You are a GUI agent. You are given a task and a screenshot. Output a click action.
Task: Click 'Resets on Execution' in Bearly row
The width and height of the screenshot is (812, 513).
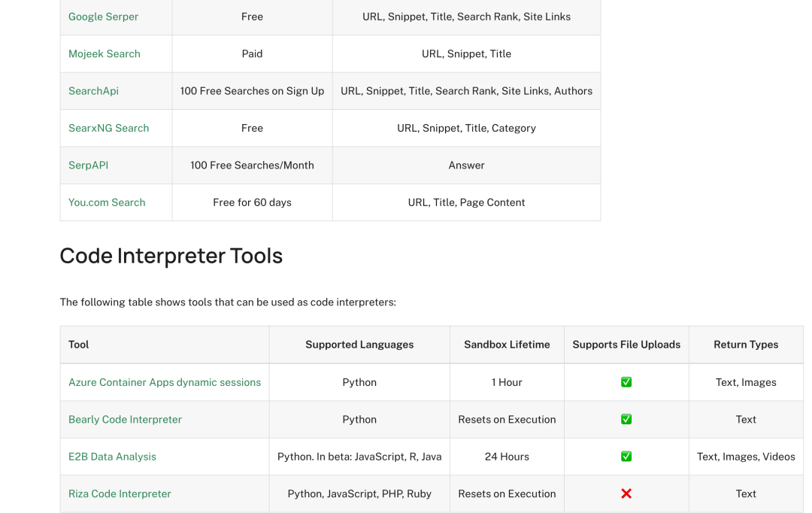(507, 420)
